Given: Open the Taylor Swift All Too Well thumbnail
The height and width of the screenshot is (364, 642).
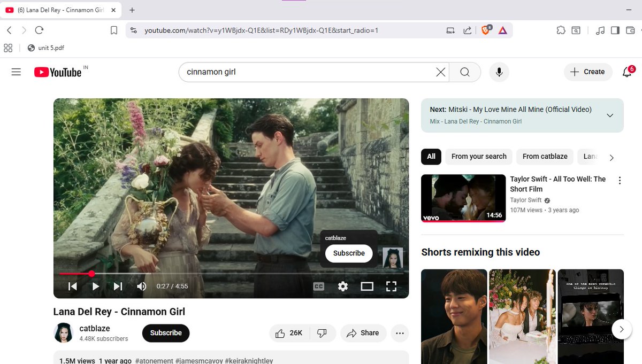Looking at the screenshot, I should coord(463,198).
